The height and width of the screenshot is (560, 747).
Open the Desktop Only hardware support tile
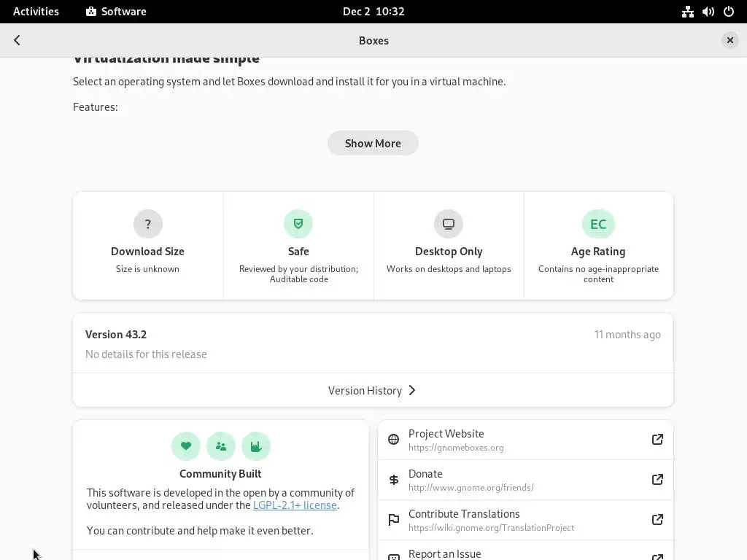click(x=449, y=246)
